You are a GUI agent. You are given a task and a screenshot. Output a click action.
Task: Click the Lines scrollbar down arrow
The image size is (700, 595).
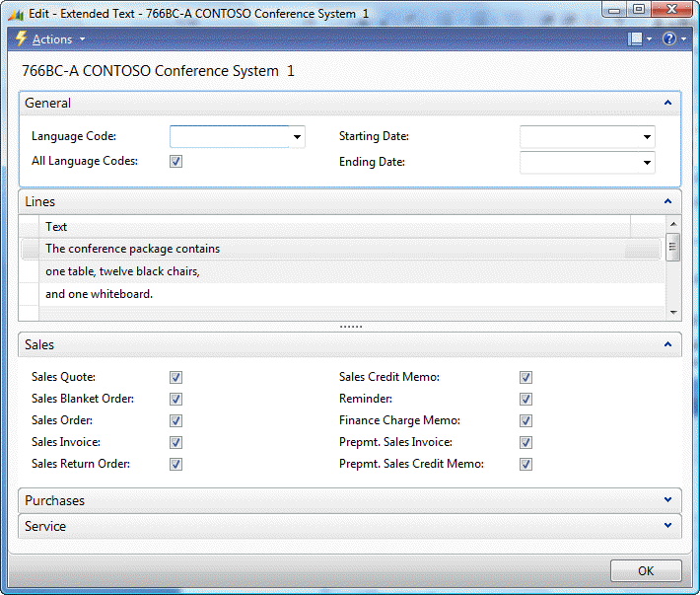coord(673,313)
